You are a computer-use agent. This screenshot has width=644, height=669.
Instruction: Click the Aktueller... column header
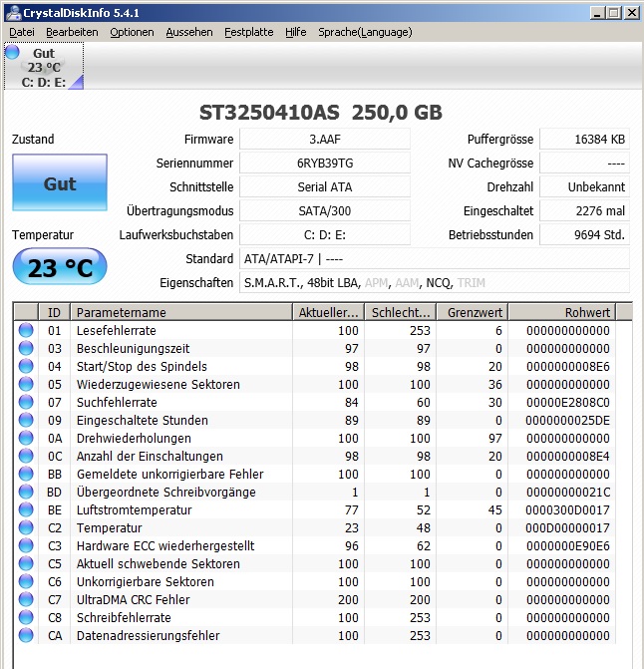click(x=328, y=312)
